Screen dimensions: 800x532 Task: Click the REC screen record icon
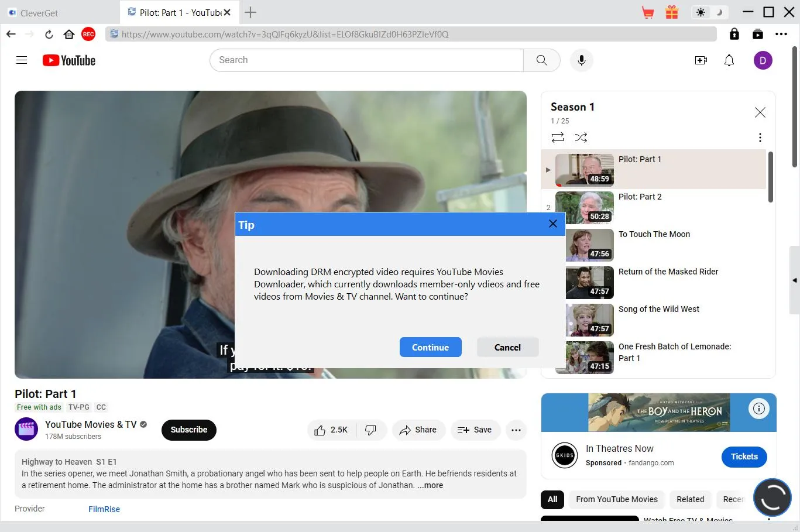tap(88, 34)
